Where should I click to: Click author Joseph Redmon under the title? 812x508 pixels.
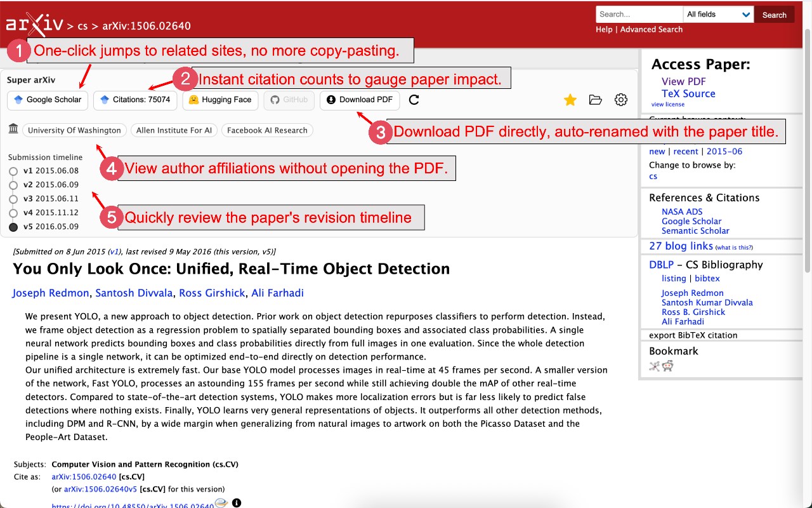[x=52, y=293]
